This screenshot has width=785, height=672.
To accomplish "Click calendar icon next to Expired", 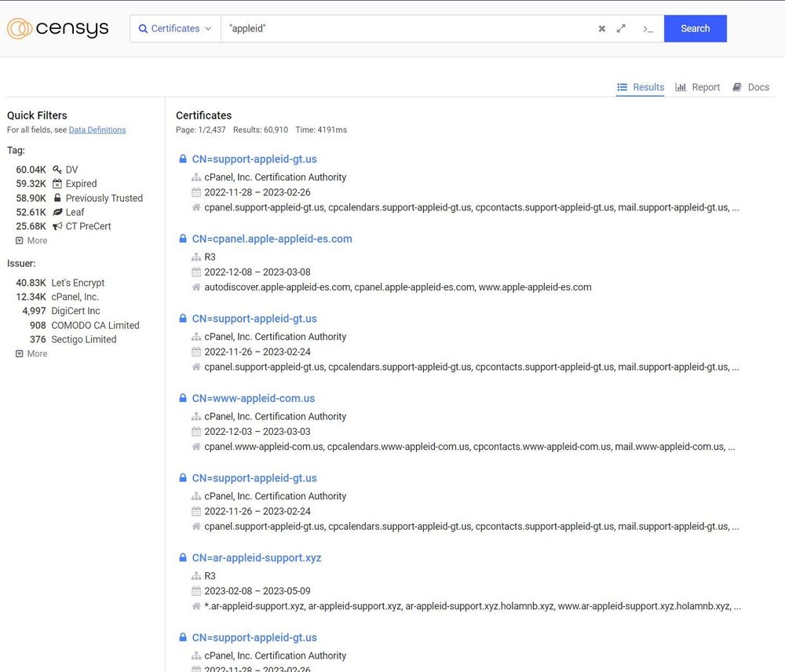I will [57, 183].
